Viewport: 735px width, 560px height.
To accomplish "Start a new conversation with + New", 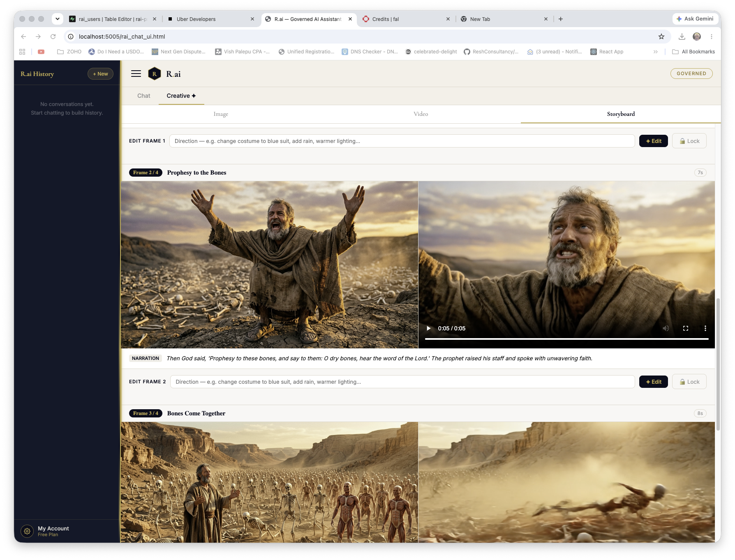I will 100,74.
